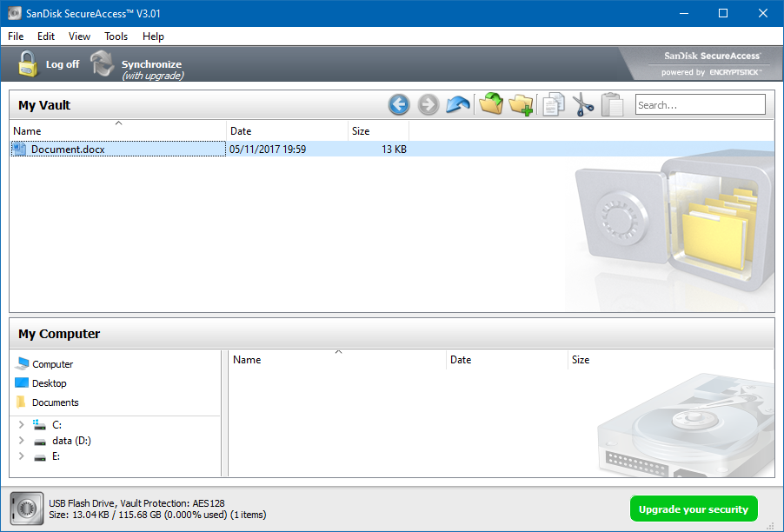784x532 pixels.
Task: Open the File menu
Action: click(16, 37)
